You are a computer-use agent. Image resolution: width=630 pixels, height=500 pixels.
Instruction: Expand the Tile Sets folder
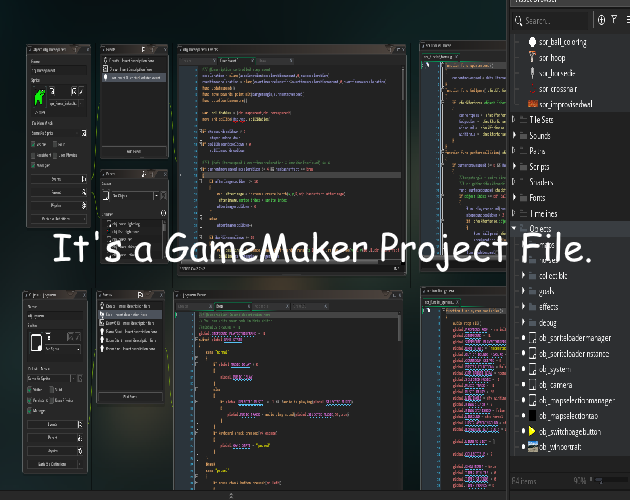514,119
